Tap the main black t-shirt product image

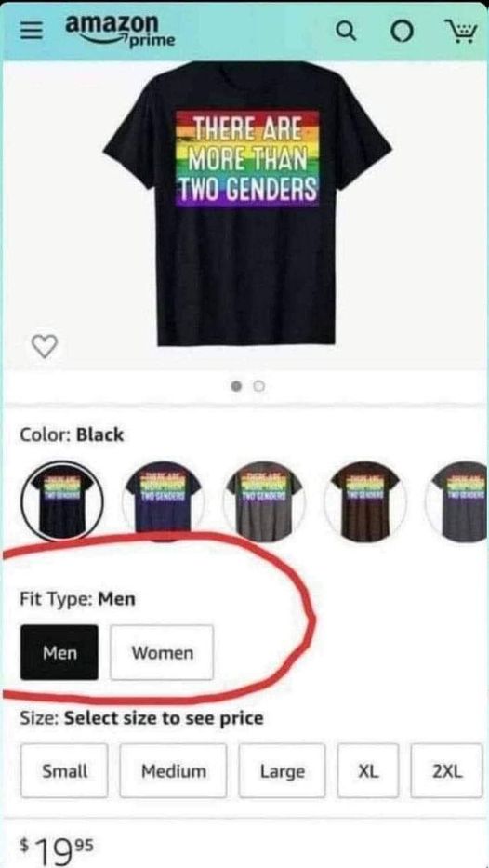click(x=247, y=204)
